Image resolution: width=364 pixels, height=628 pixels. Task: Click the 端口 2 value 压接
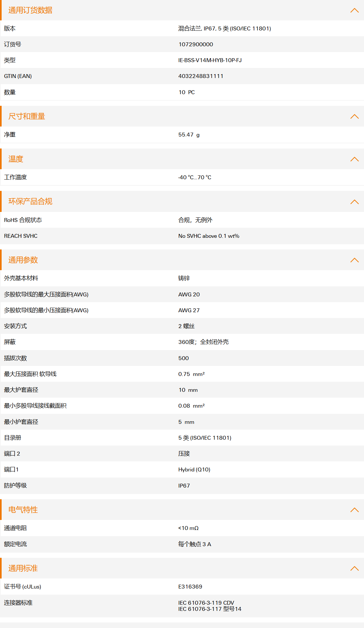pyautogui.click(x=184, y=454)
